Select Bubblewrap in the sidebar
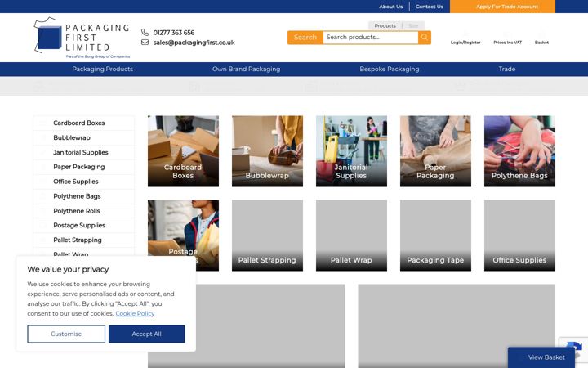 point(83,138)
